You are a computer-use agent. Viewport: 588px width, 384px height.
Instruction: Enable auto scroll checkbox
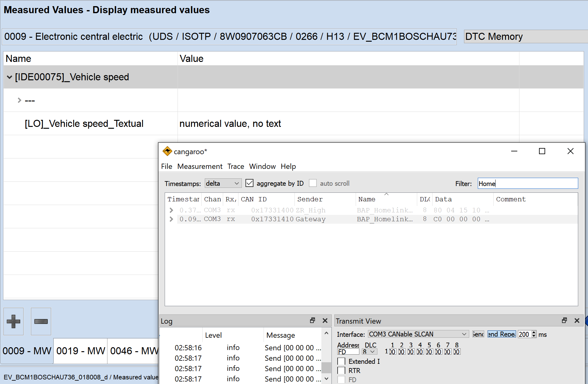point(313,183)
